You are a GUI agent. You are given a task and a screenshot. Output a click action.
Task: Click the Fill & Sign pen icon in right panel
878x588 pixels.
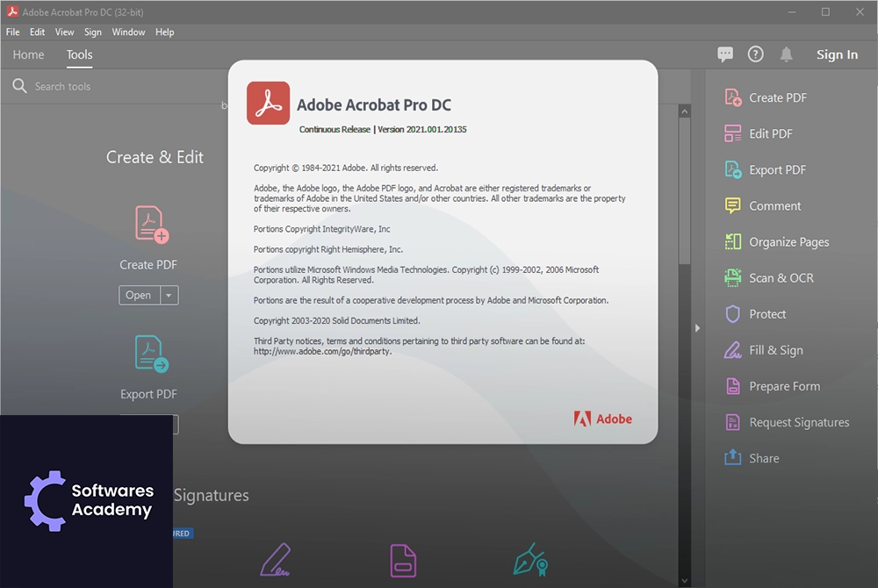pyautogui.click(x=733, y=350)
